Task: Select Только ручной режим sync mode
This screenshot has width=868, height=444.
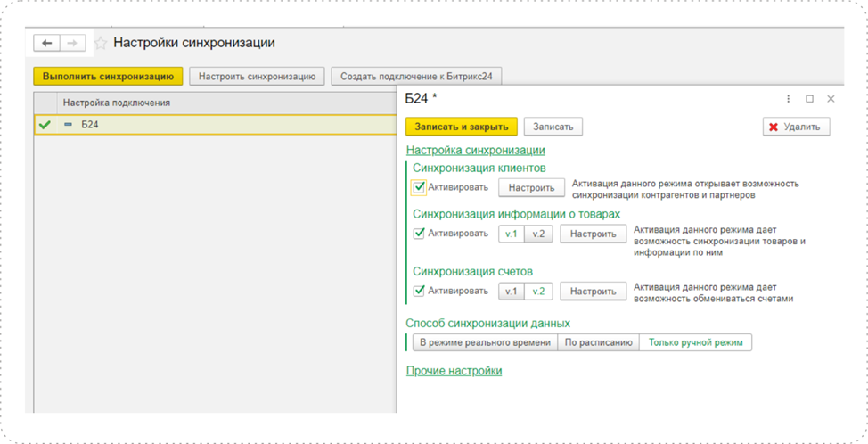Action: (x=696, y=342)
